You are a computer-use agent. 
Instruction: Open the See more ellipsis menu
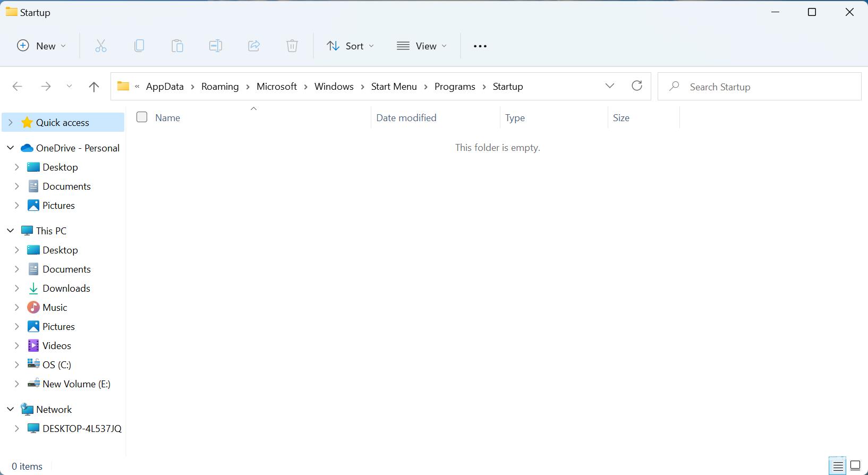click(480, 46)
